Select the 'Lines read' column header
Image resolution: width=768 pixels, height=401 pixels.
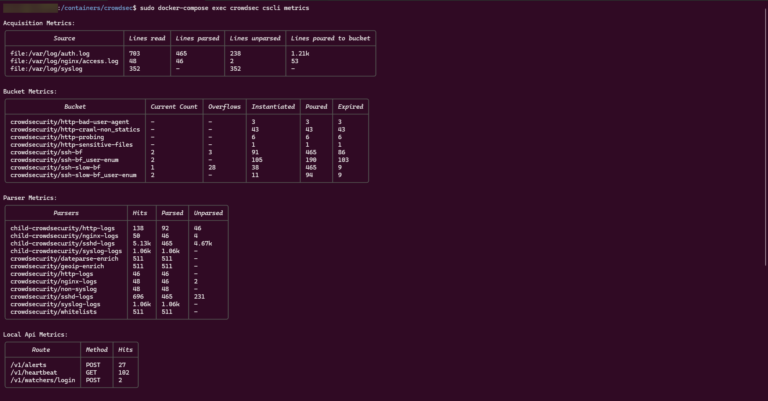(x=147, y=38)
